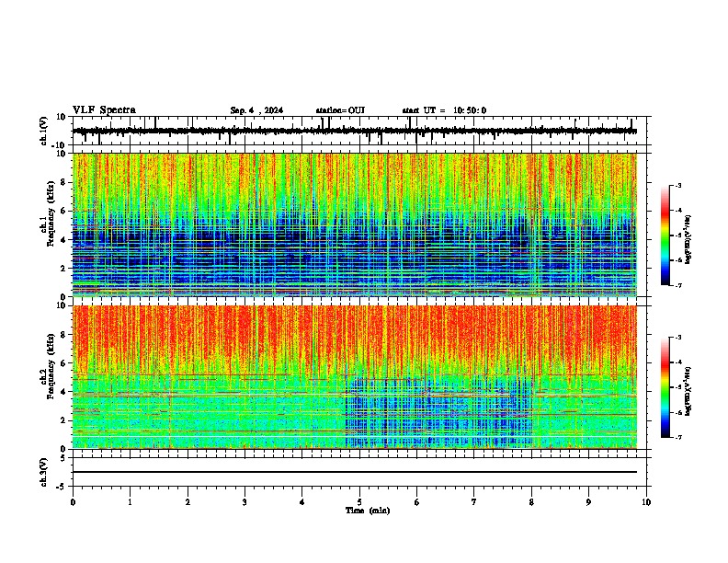Click "-7" label on the ch.1 colorbar

pos(678,285)
